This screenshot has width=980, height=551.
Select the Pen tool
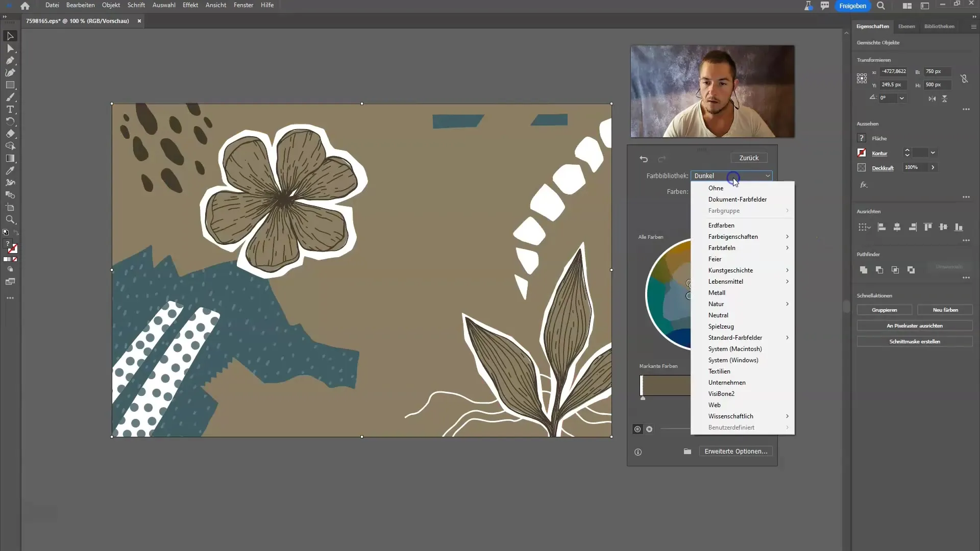coord(10,61)
